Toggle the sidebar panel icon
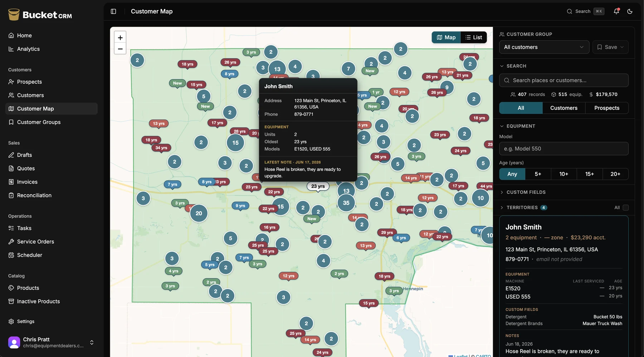This screenshot has height=357, width=644. [x=113, y=11]
